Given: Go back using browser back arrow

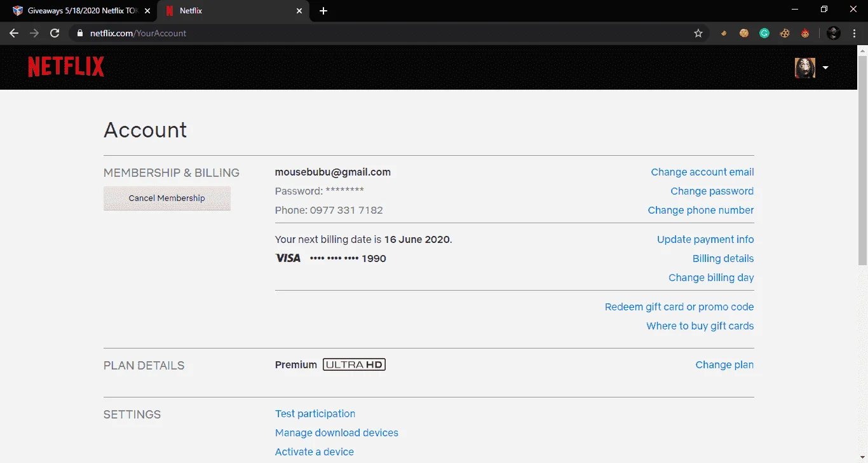Looking at the screenshot, I should pyautogui.click(x=14, y=33).
